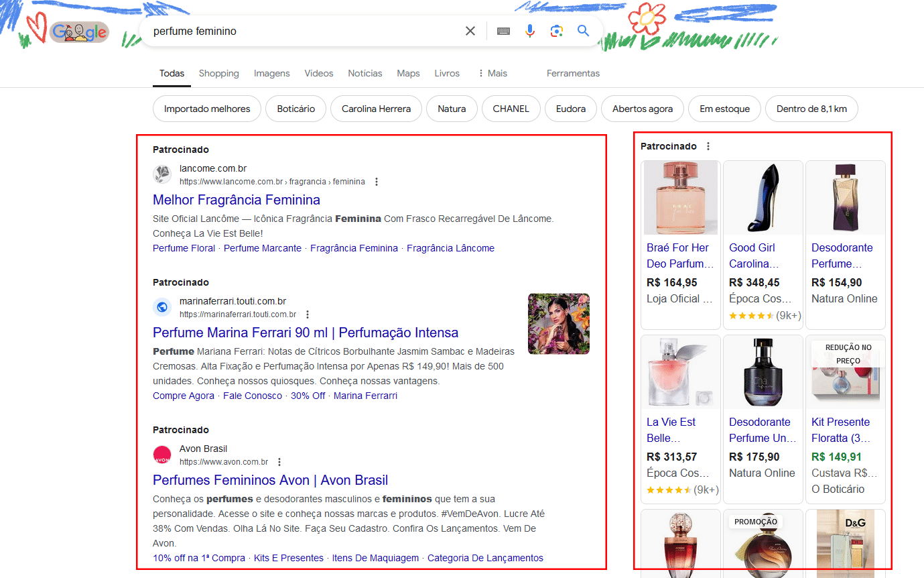Viewport: 924px width, 578px height.
Task: Open 'Perfumes Femininos Avon | Avon Brasil' result
Action: pyautogui.click(x=270, y=480)
